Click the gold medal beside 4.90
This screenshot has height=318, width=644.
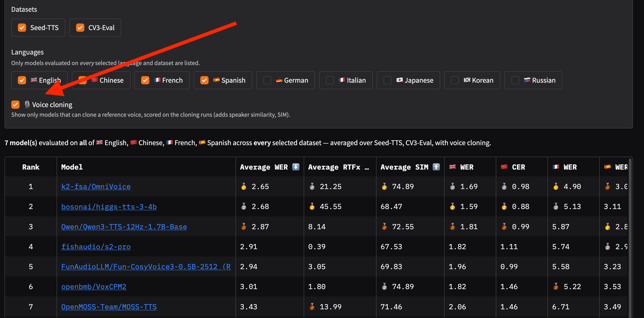(x=556, y=186)
